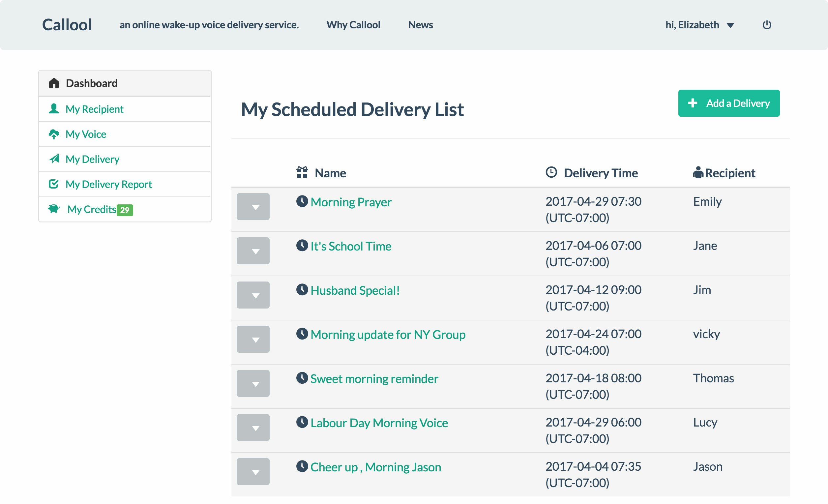Click the My Delivery paper plane icon
The width and height of the screenshot is (828, 504).
[x=54, y=159]
